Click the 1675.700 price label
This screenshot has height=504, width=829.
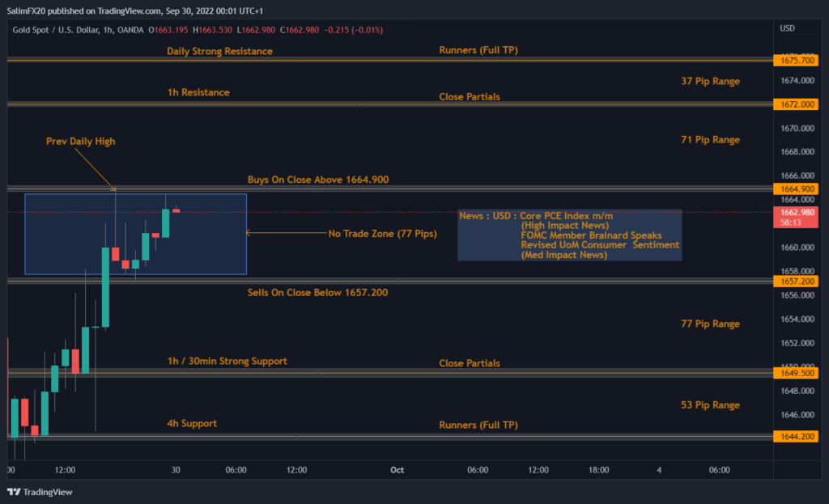(x=797, y=61)
